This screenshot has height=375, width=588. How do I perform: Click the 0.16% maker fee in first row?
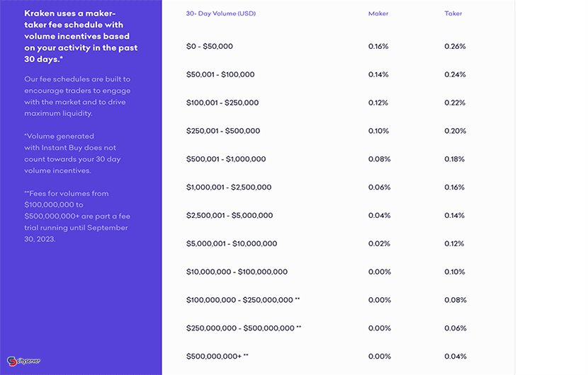378,47
